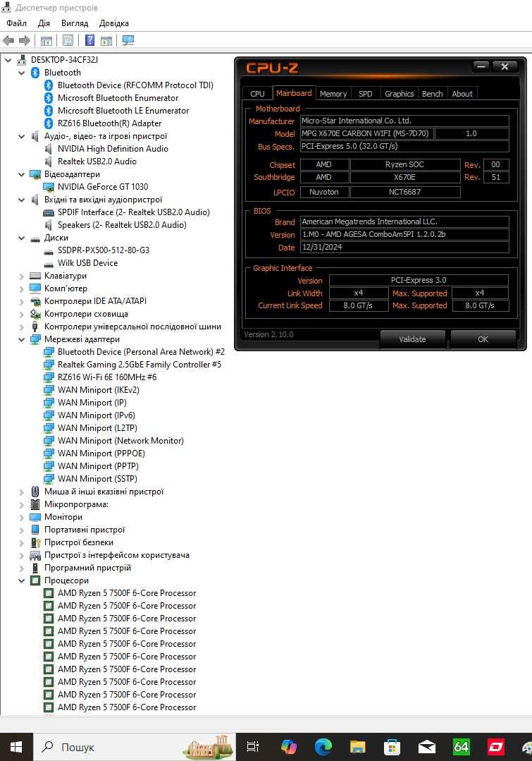
Task: Open Microsoft Store from the taskbar
Action: (x=392, y=747)
